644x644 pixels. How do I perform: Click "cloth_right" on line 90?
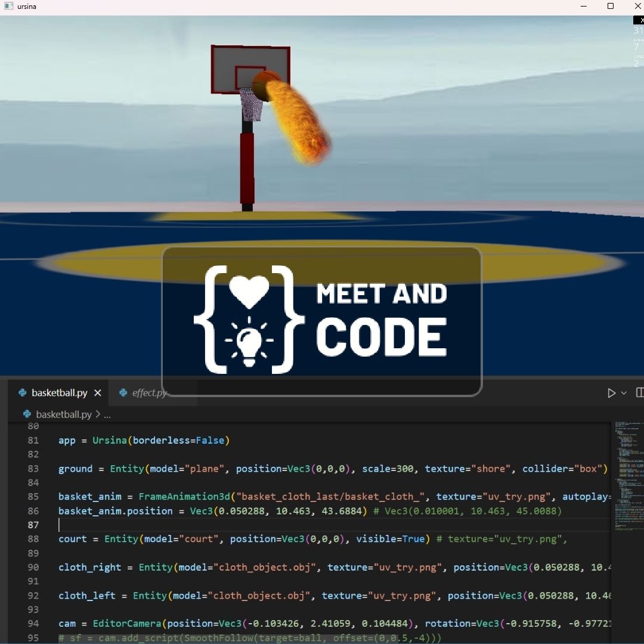(90, 567)
